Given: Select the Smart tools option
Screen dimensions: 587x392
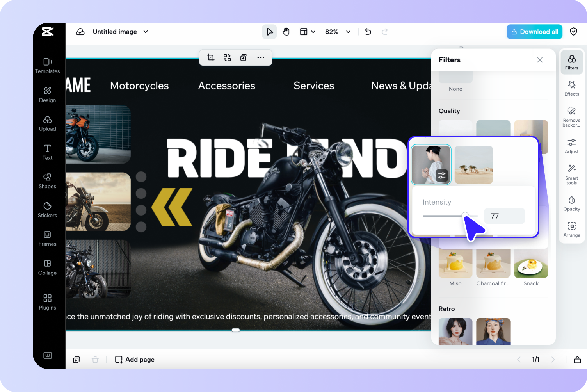Looking at the screenshot, I should click(x=571, y=174).
